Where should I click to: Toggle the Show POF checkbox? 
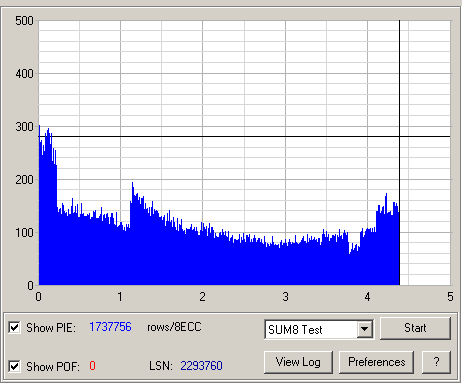[x=14, y=366]
